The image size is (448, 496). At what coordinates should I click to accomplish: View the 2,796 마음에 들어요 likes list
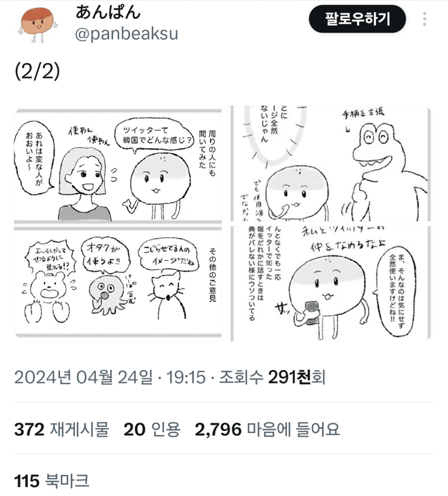pos(267,430)
